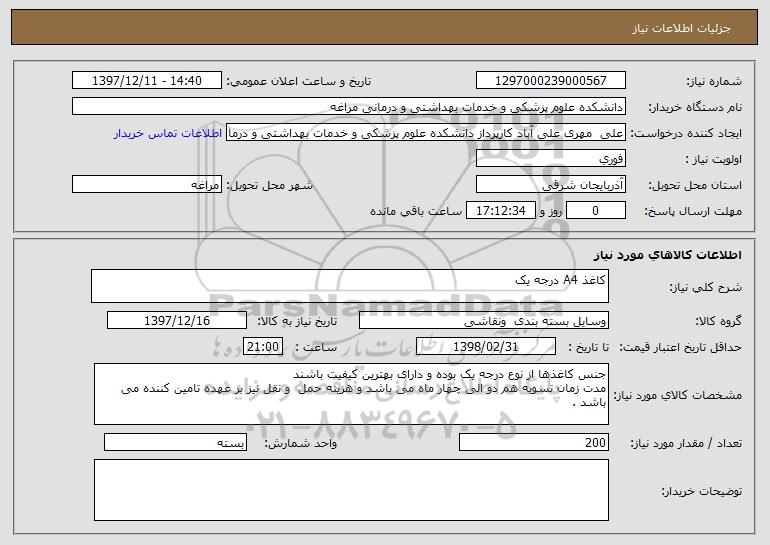
Task: Click the حداقل تاریخ اعتبار قیمت label
Action: pyautogui.click(x=680, y=347)
